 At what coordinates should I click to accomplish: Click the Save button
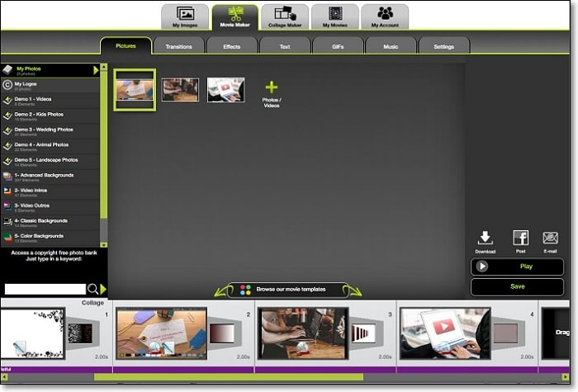pos(517,286)
